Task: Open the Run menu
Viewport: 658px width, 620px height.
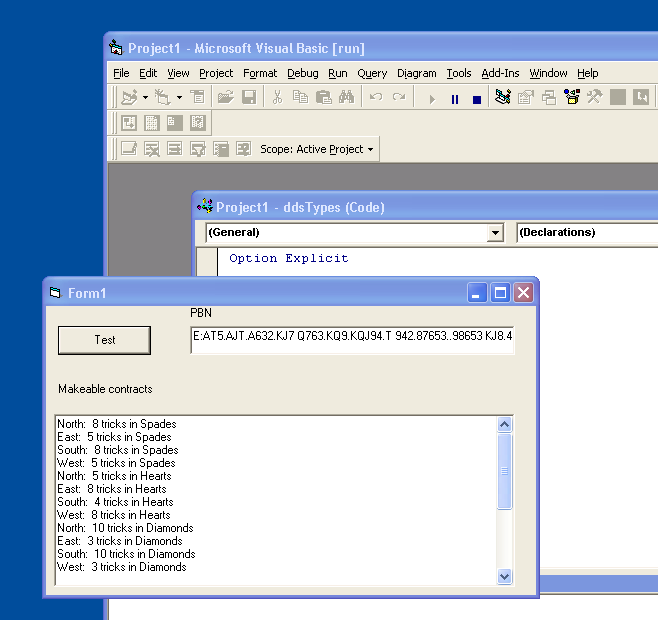Action: 338,73
